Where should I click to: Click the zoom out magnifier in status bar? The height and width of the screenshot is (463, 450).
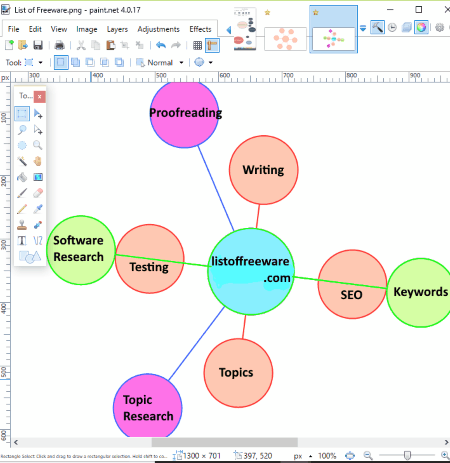[x=368, y=455]
